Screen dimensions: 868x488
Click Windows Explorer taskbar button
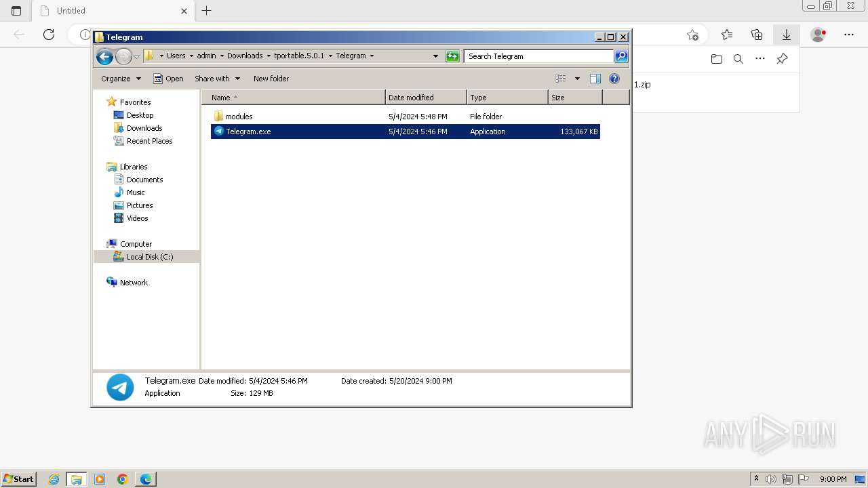(x=77, y=479)
